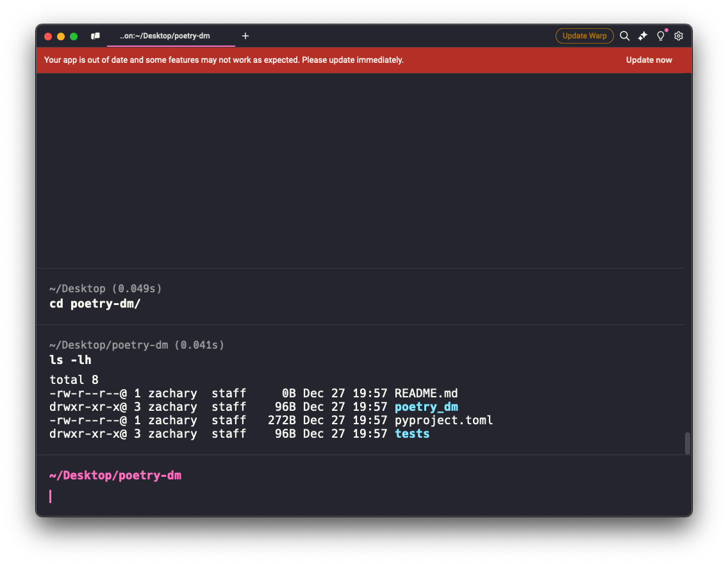The image size is (728, 564).
Task: Click the Update Warp button
Action: click(x=584, y=36)
